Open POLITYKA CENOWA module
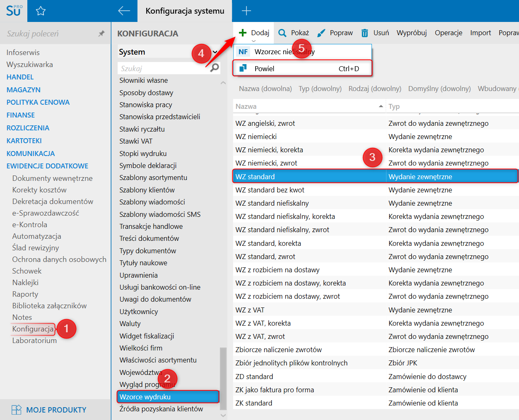Screen dimensions: 519x420 point(38,102)
